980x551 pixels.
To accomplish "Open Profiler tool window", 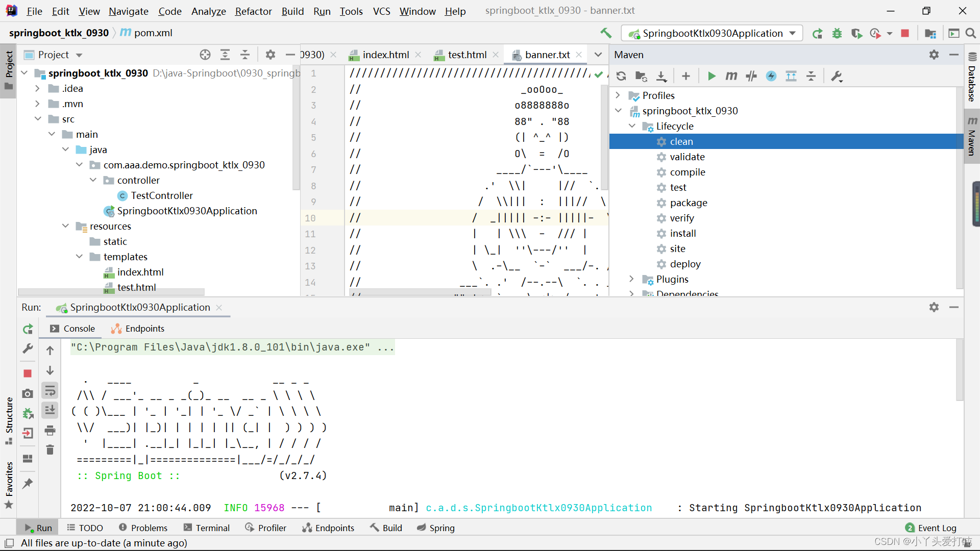I will (x=265, y=528).
